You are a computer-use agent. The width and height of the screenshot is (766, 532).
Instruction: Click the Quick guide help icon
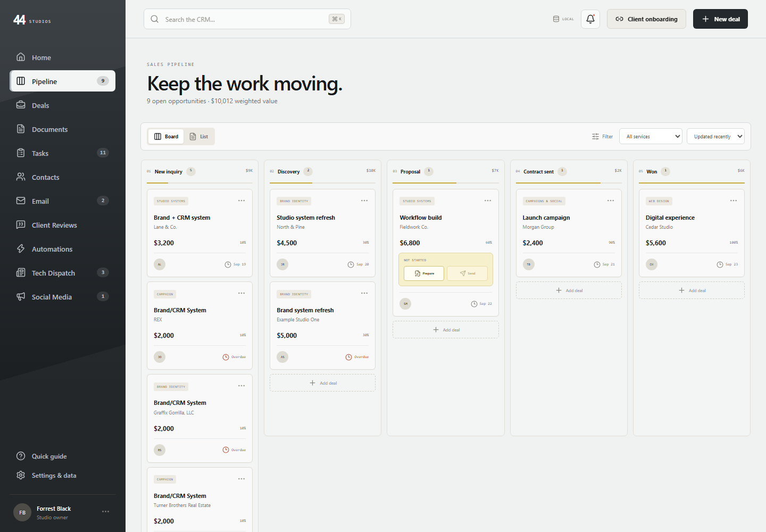21,456
